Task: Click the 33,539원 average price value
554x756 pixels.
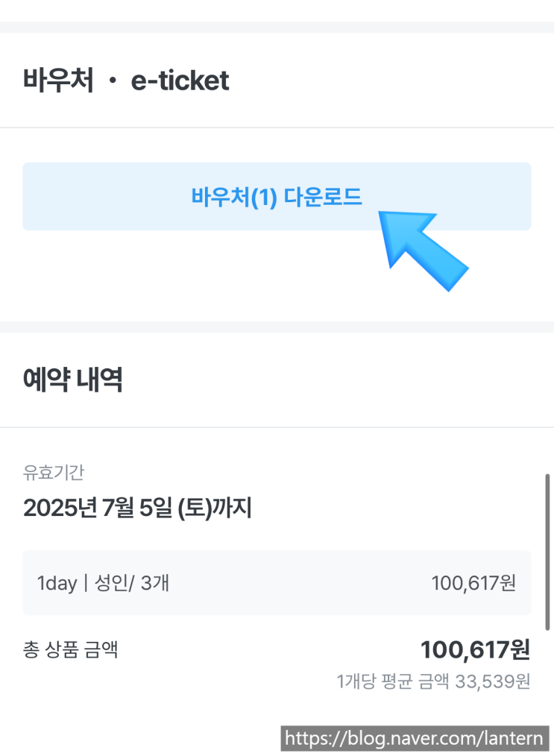Action: point(492,681)
